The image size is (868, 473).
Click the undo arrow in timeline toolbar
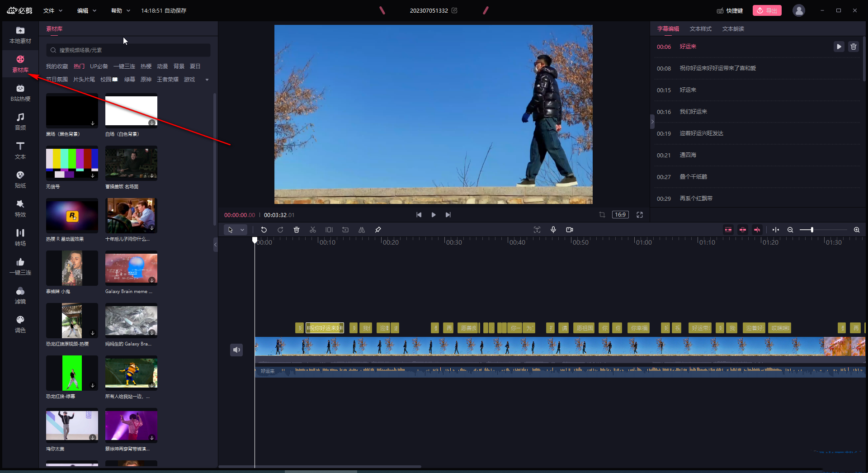pyautogui.click(x=264, y=230)
